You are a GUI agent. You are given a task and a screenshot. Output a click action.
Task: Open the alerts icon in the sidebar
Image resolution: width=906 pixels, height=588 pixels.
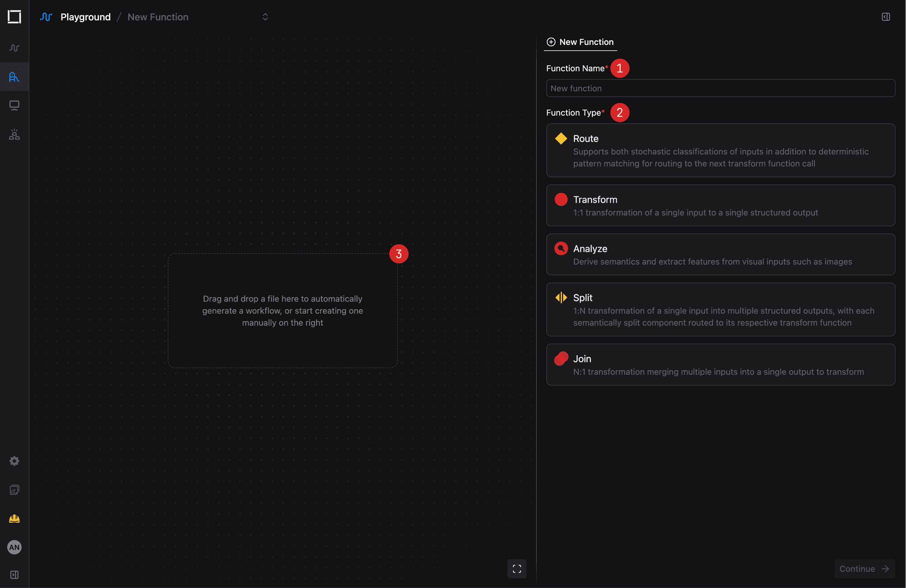tap(14, 134)
